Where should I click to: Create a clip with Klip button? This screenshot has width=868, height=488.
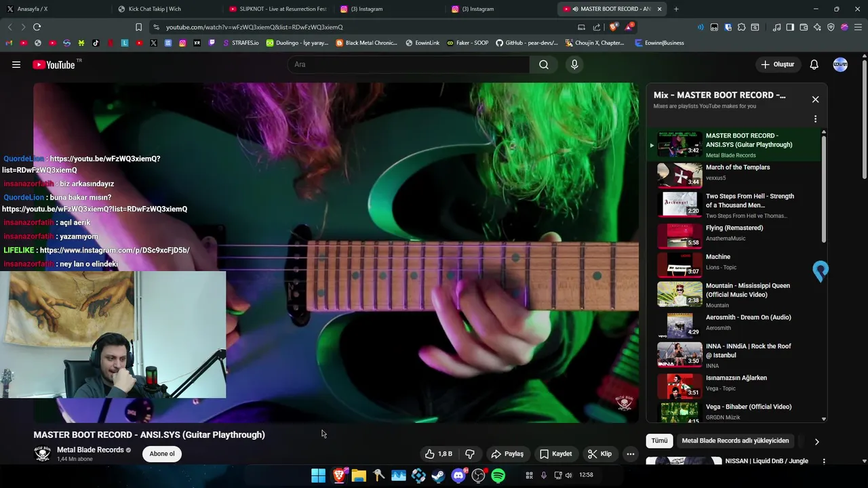tap(599, 454)
